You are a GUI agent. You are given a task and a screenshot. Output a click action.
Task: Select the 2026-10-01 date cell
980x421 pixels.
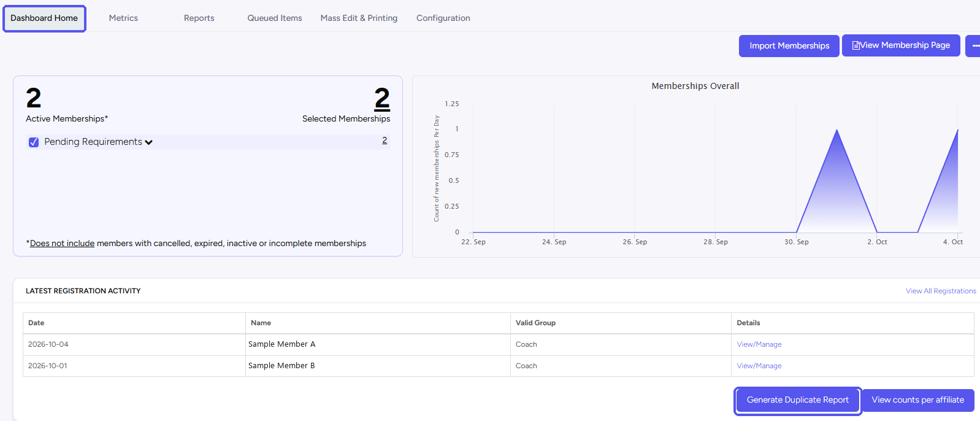click(134, 366)
